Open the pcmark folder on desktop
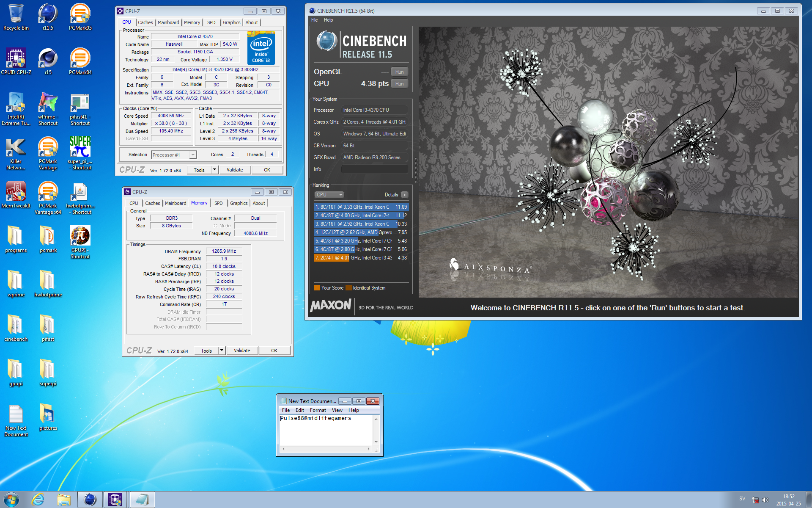This screenshot has width=812, height=508. pos(48,239)
